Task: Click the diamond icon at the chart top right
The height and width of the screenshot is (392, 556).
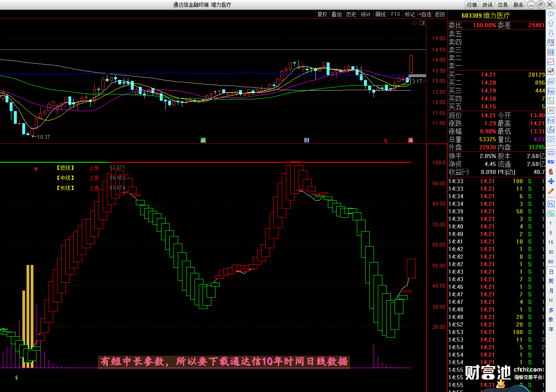Action: pos(415,23)
